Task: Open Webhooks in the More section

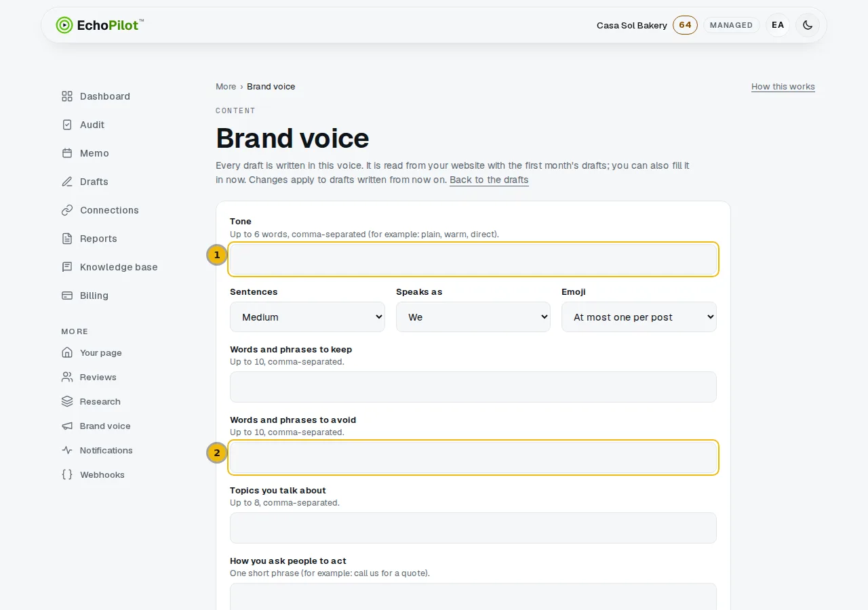Action: tap(102, 474)
